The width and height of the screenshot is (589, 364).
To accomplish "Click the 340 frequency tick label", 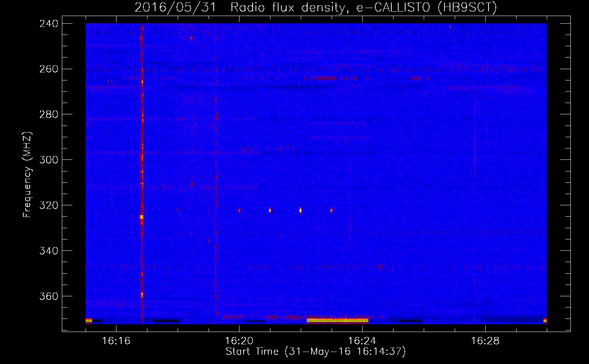I will point(49,251).
